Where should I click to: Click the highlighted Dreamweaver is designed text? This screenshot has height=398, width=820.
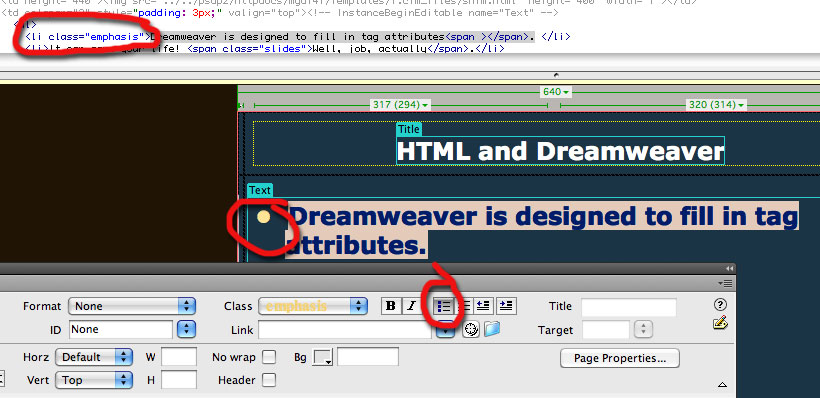click(x=542, y=231)
